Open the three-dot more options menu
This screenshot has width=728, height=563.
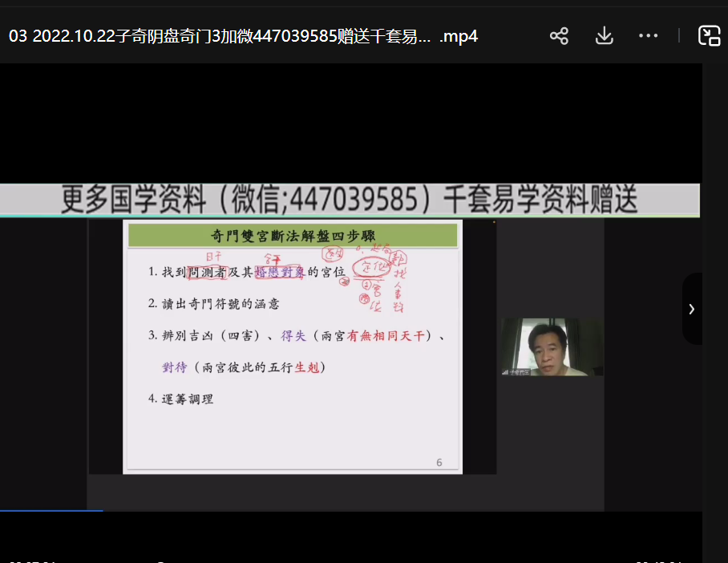click(x=648, y=36)
